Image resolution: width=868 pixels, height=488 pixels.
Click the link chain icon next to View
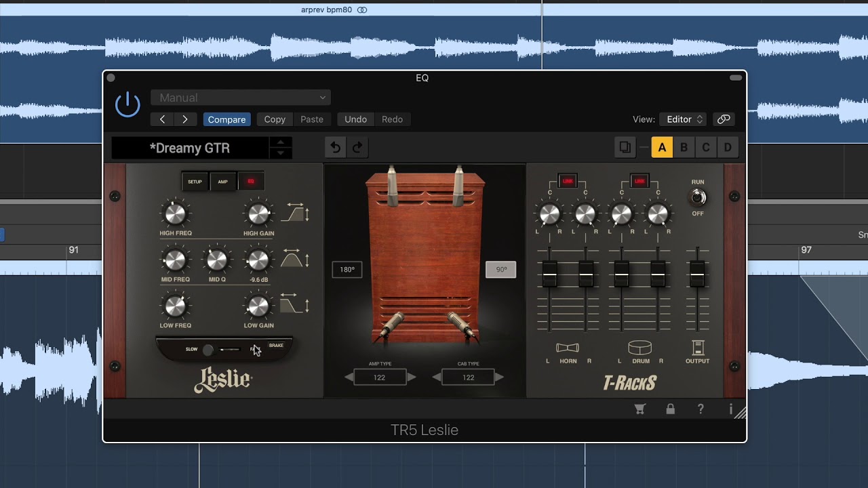click(724, 119)
